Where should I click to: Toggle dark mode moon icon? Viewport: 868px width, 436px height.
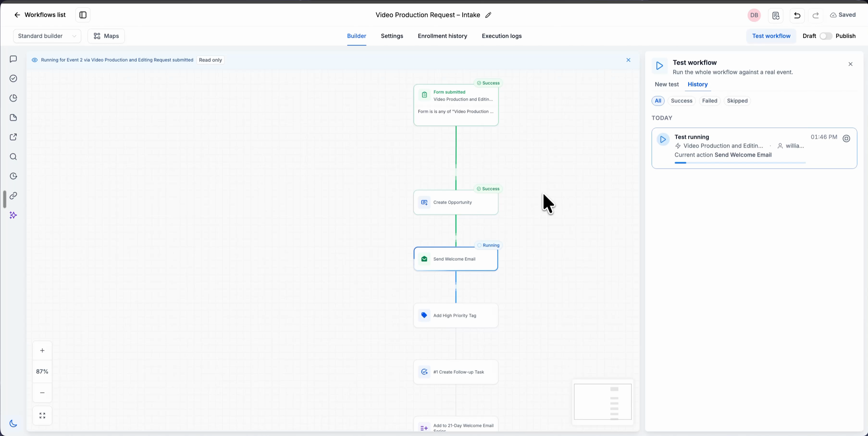pyautogui.click(x=13, y=424)
